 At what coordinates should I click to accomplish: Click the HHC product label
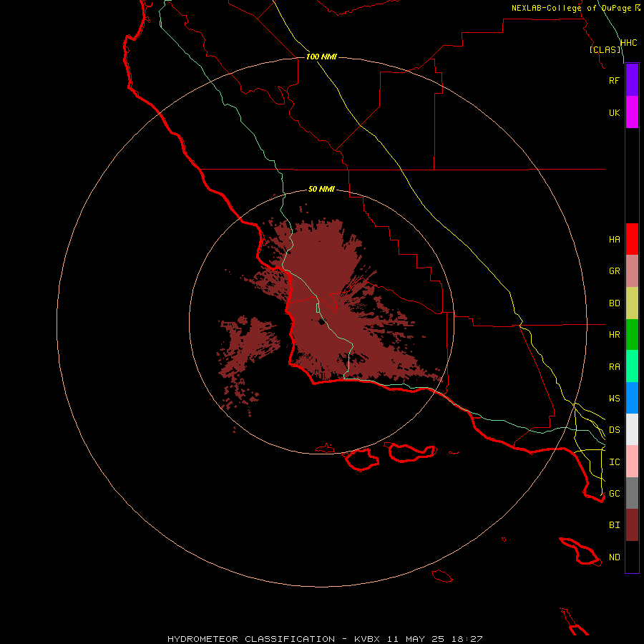(x=628, y=43)
